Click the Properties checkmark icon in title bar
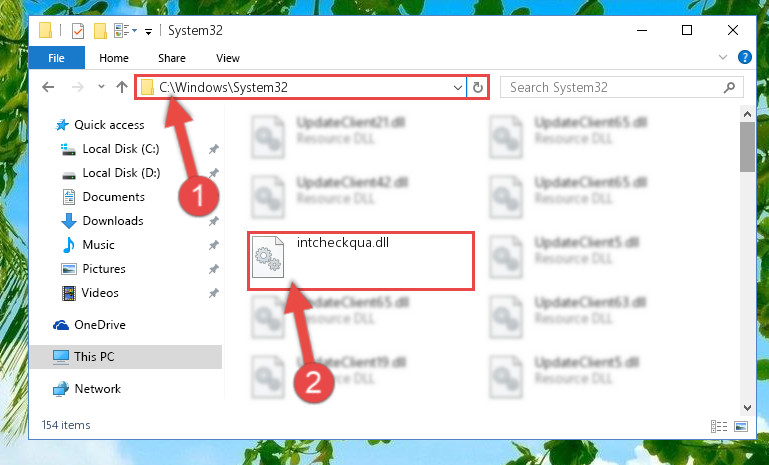Screen dimensions: 769x465 coord(77,31)
